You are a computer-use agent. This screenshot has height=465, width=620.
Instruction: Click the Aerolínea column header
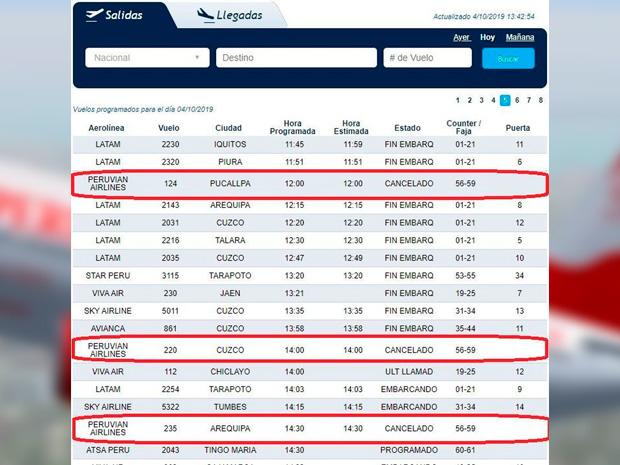(x=106, y=128)
